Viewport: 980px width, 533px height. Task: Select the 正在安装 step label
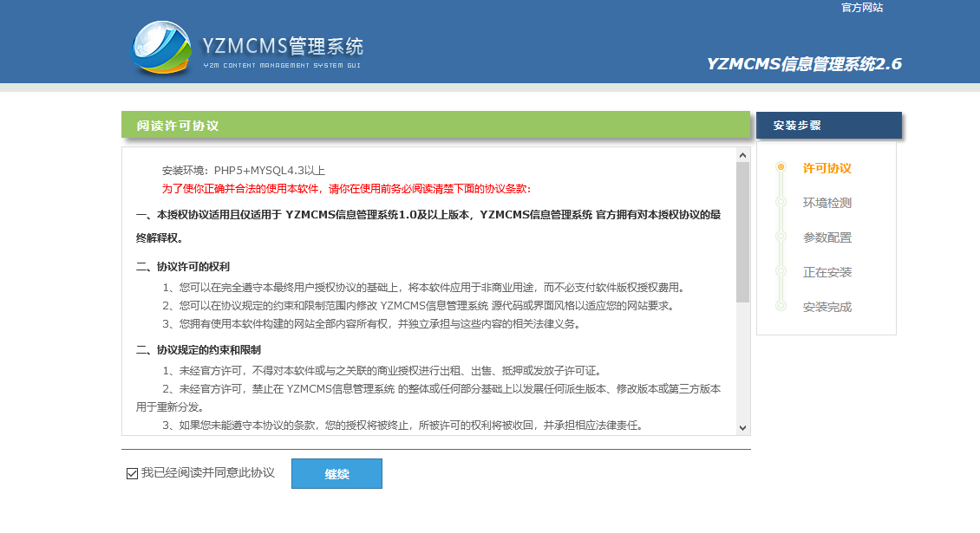826,272
